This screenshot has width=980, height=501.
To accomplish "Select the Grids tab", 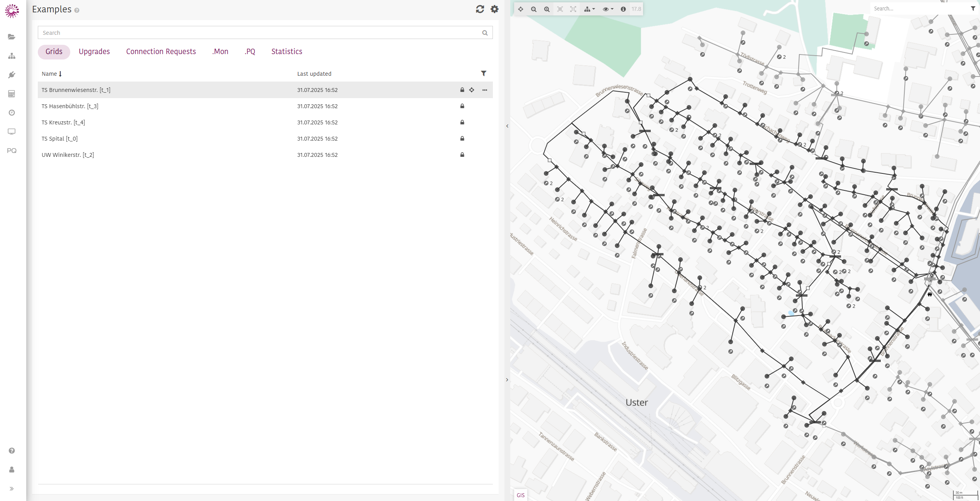I will pos(54,52).
